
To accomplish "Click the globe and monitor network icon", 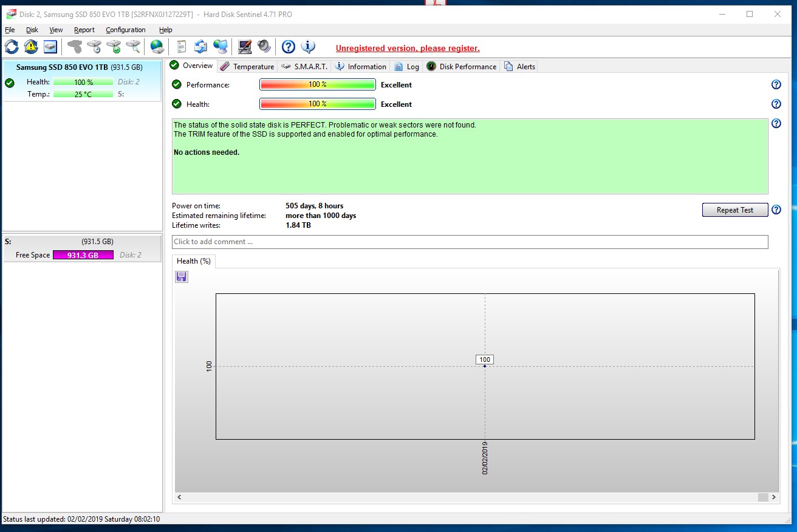I will point(221,46).
